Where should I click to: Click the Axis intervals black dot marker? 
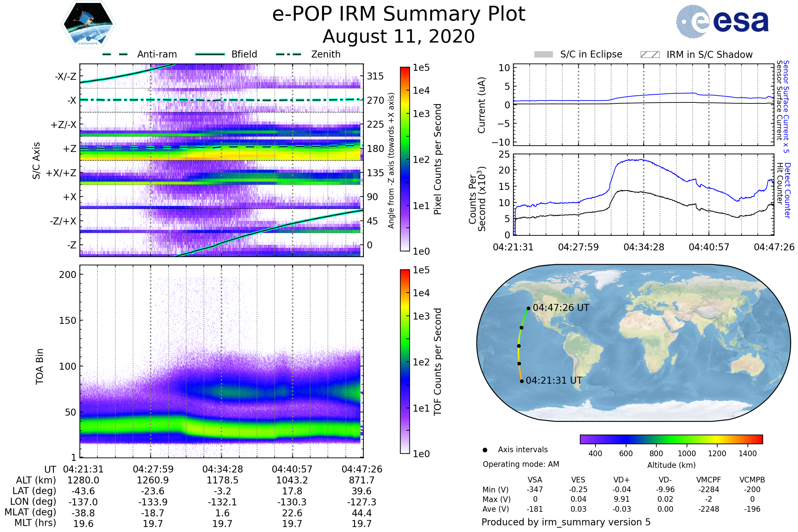(x=485, y=450)
